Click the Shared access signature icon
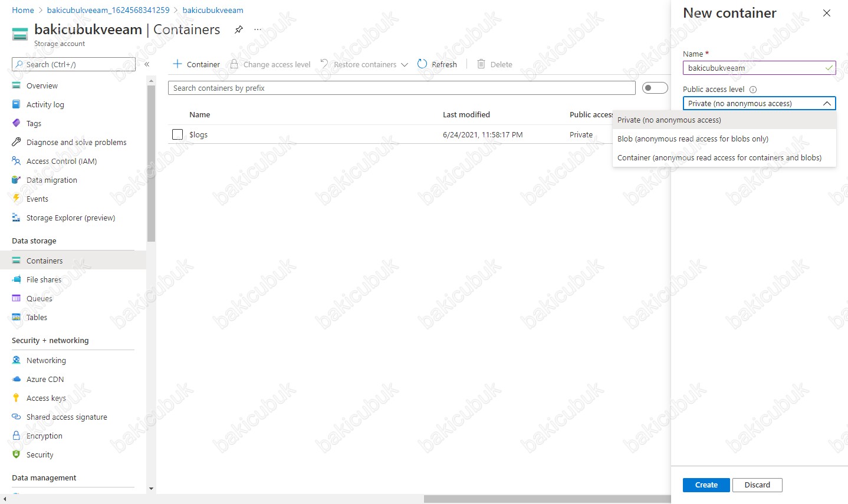 tap(17, 417)
